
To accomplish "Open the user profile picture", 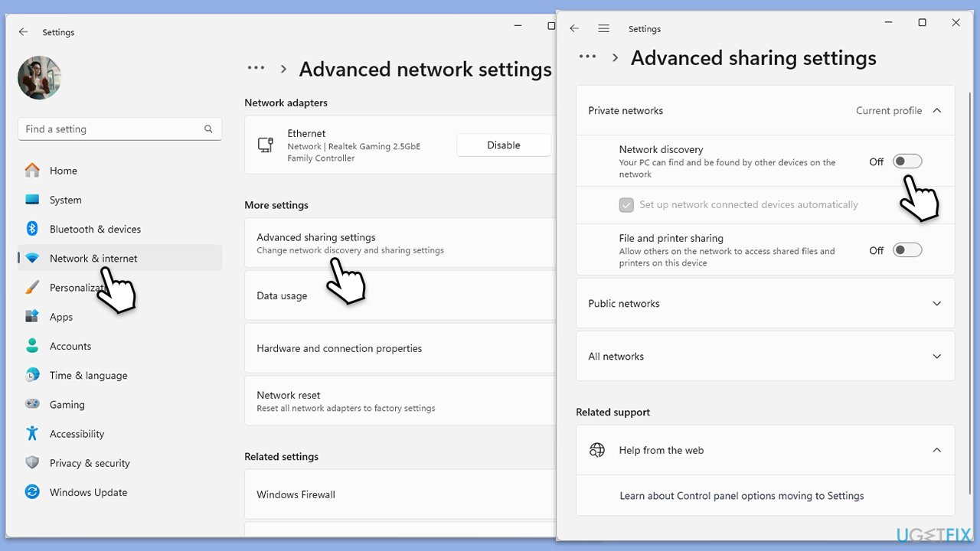I will click(39, 77).
